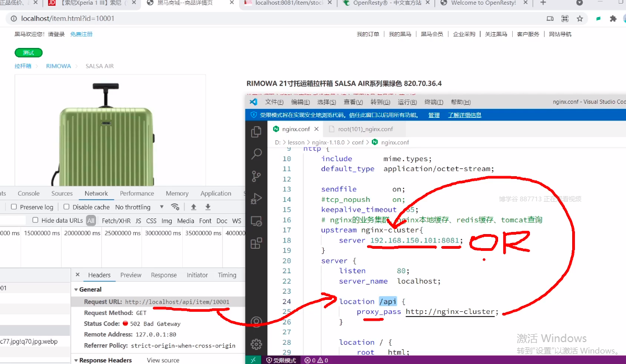Viewport: 626px width, 364px height.
Task: Open the VS Code 文件(F) menu
Action: coord(274,102)
